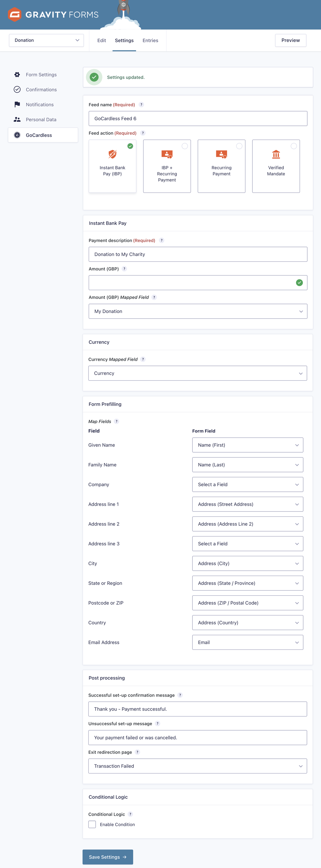Viewport: 321px width, 868px height.
Task: Open Address line 3 field dropdown
Action: coord(248,544)
